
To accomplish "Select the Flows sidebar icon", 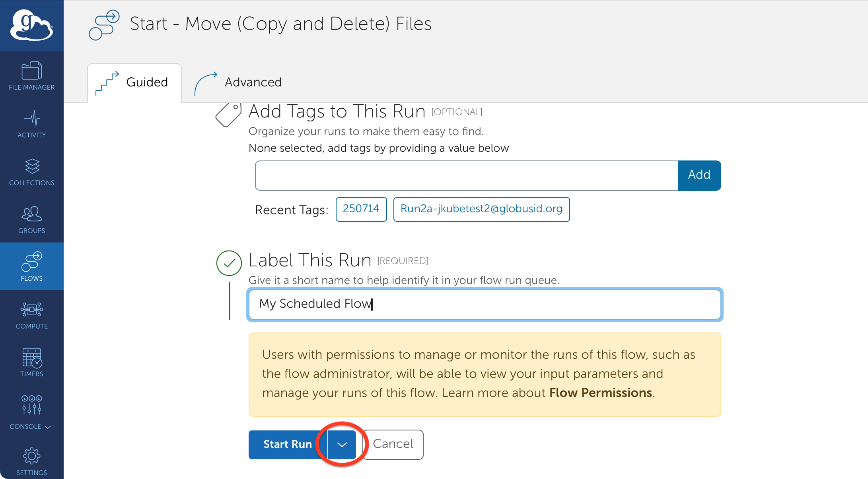I will (x=31, y=266).
